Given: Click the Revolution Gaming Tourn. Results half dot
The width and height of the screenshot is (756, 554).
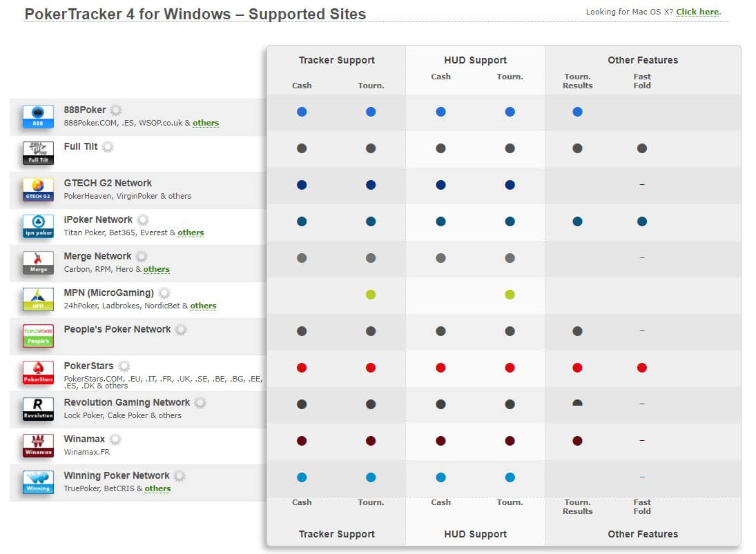Looking at the screenshot, I should coord(578,403).
